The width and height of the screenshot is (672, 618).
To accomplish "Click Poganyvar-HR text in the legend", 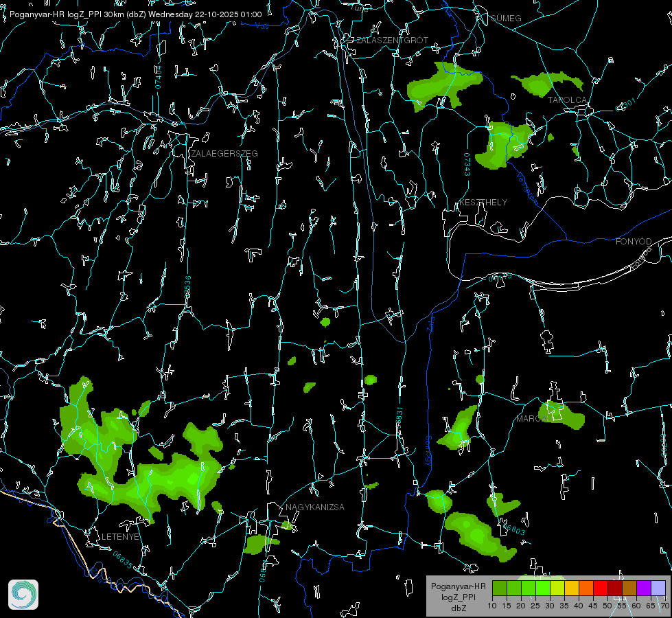I will (x=458, y=586).
